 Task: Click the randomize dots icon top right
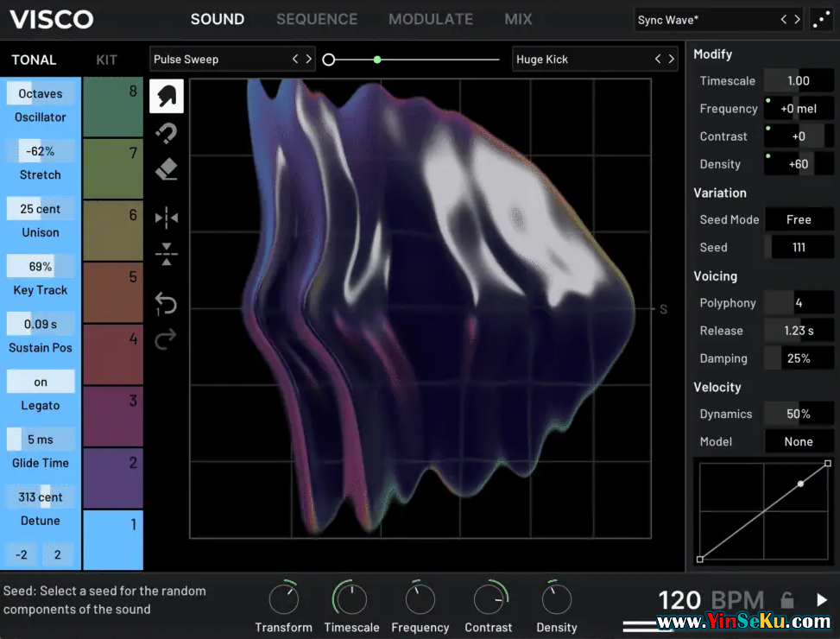(x=822, y=19)
